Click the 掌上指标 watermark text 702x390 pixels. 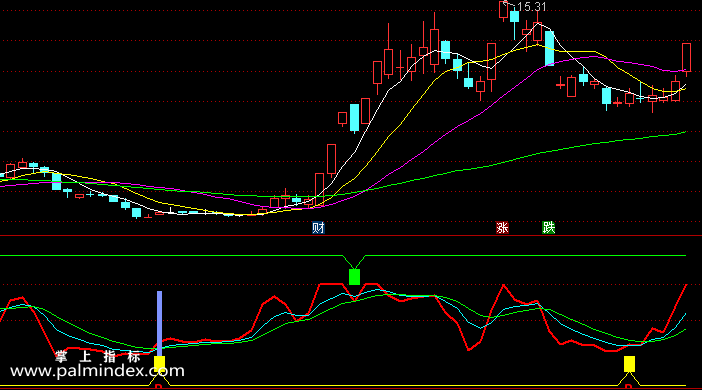[98, 357]
